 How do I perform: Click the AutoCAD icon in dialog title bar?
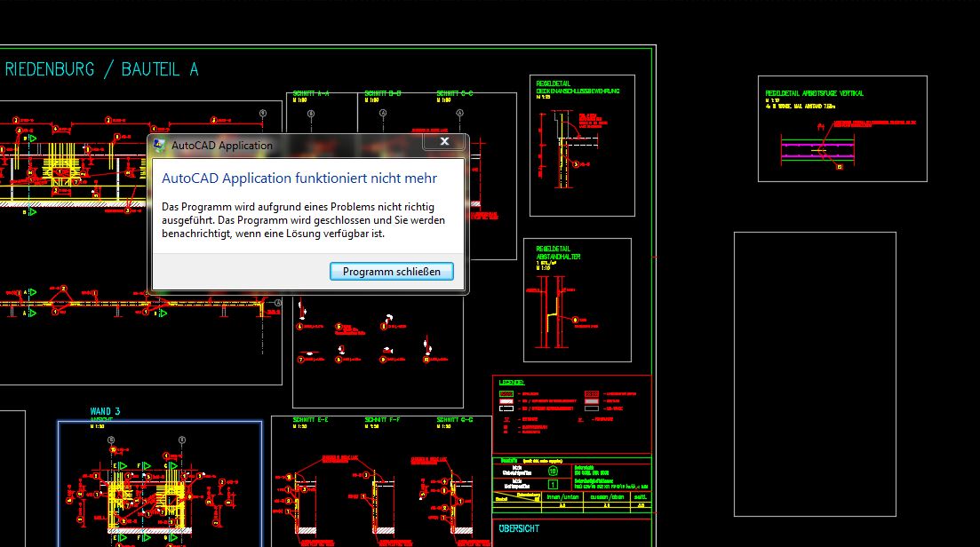(x=159, y=146)
